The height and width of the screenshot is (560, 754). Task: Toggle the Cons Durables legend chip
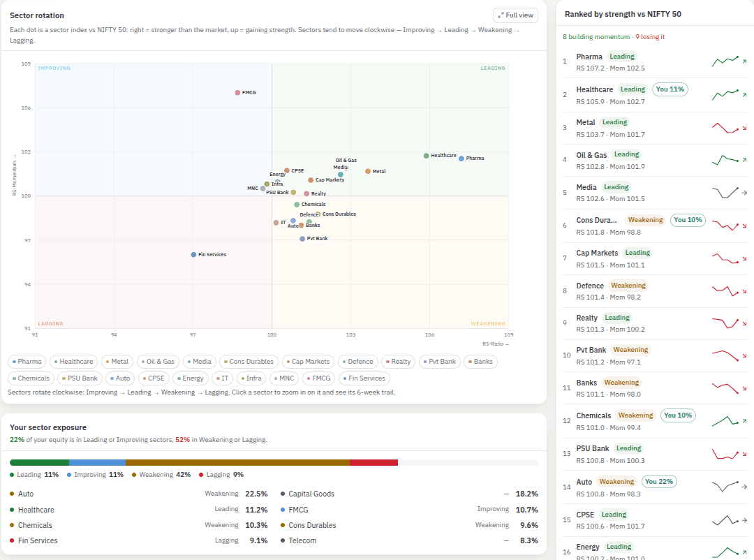tap(249, 362)
